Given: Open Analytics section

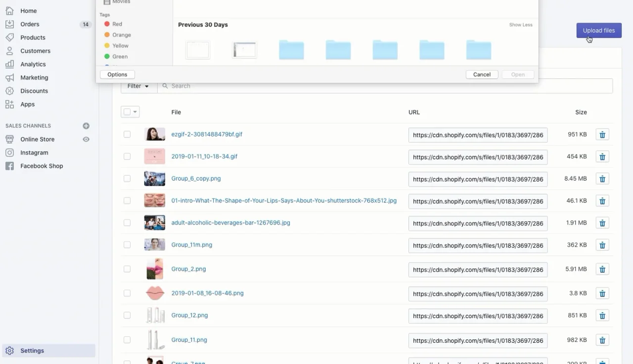Looking at the screenshot, I should coord(33,64).
